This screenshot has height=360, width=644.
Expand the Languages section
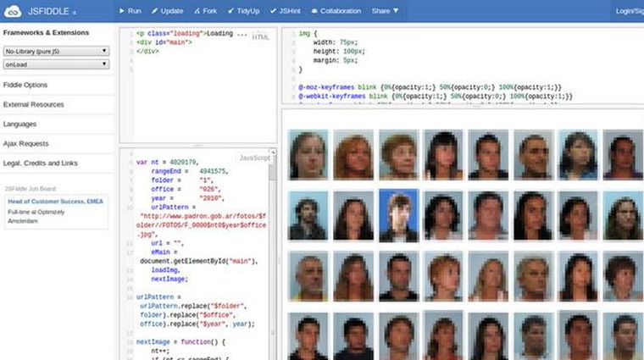click(22, 124)
